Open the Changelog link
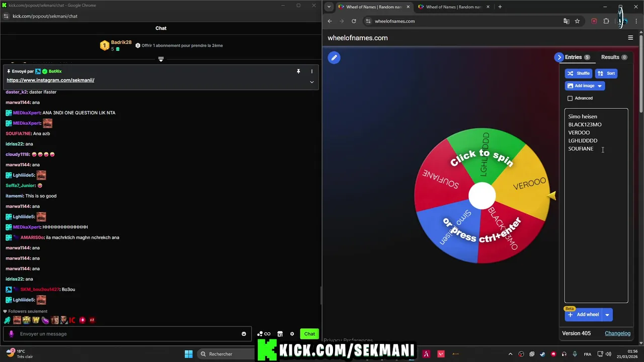This screenshot has width=644, height=362. 617,333
